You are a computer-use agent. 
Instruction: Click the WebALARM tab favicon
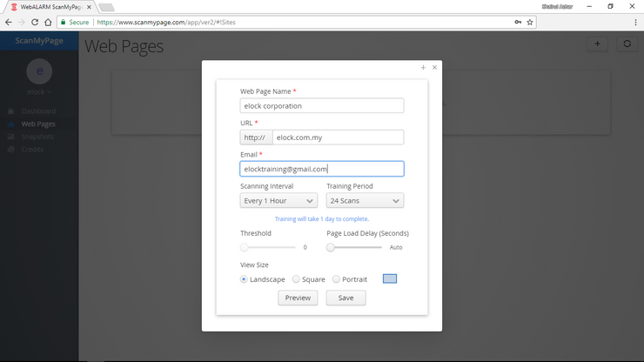point(14,7)
